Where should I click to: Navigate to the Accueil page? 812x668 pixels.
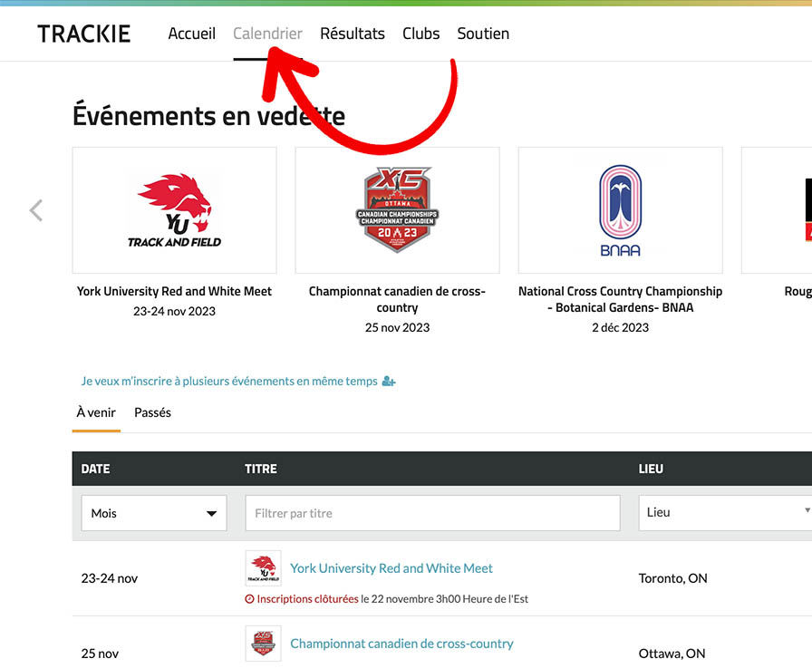[191, 34]
